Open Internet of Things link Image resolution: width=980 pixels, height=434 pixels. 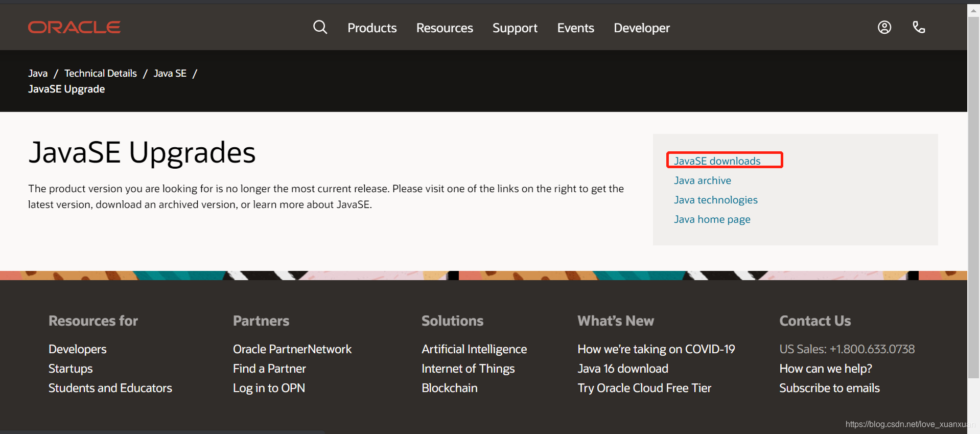coord(468,369)
